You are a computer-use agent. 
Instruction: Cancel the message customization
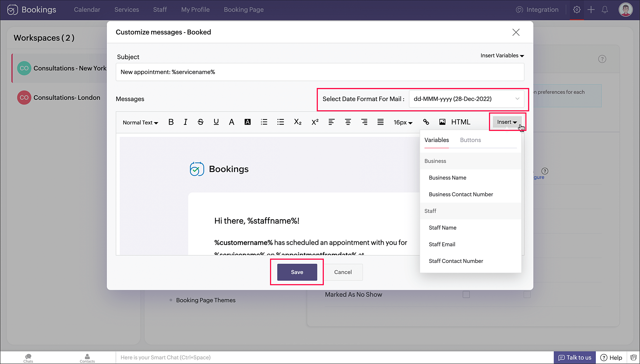[343, 272]
